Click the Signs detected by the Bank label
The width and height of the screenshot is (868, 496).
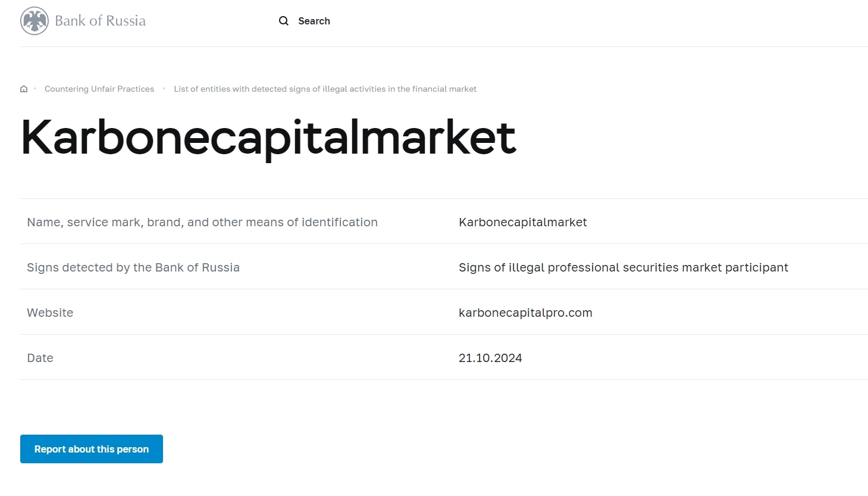pos(133,267)
